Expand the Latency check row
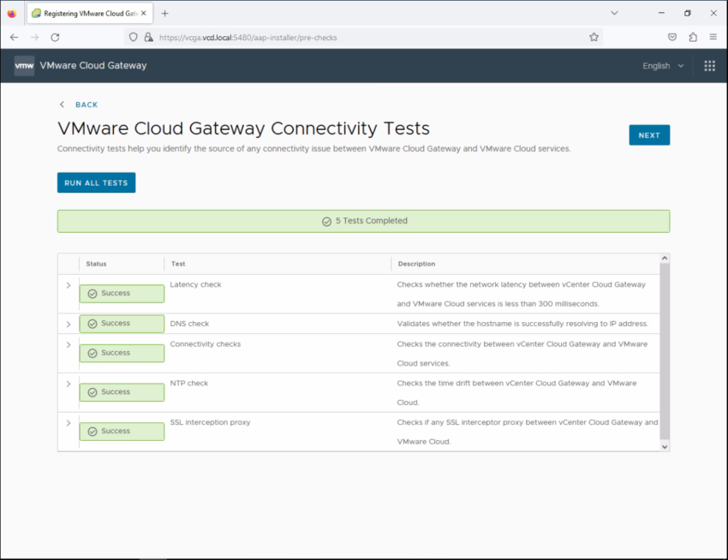Viewport: 728px width, 560px height. coord(69,285)
